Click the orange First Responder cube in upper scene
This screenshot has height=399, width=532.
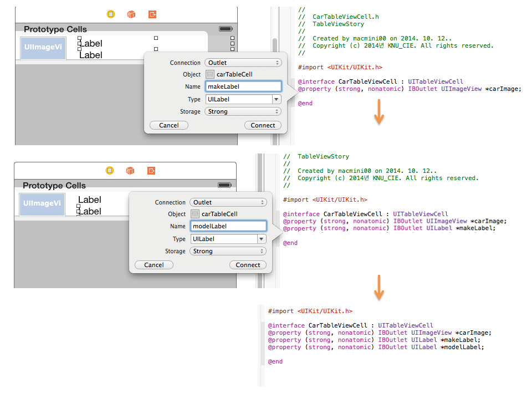point(131,14)
